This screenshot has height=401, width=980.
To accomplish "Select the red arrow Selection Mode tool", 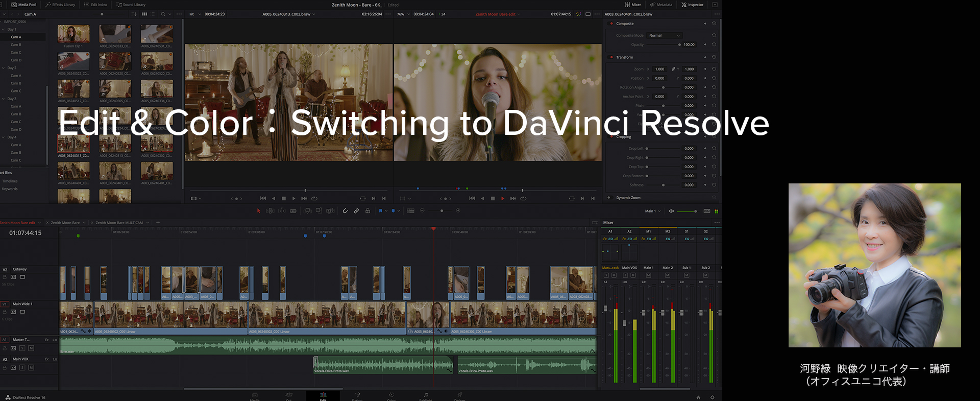I will 259,210.
